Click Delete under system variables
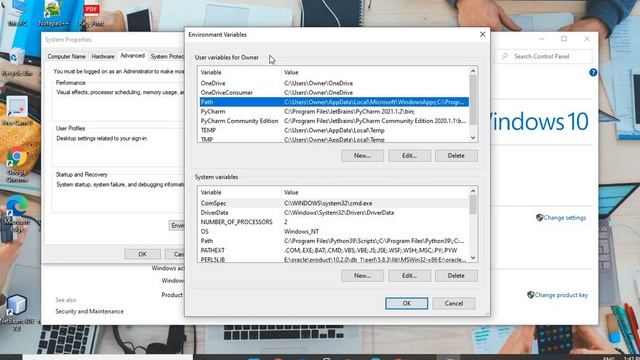The width and height of the screenshot is (640, 360). coord(456,276)
